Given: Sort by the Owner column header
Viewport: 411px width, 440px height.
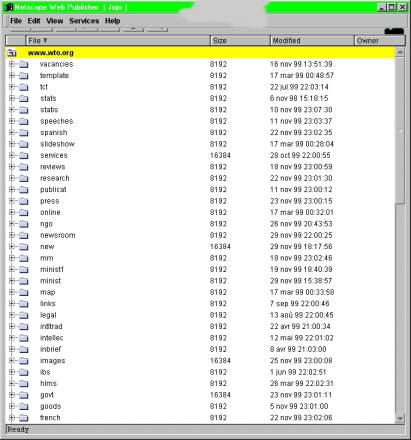Looking at the screenshot, I should [380, 41].
